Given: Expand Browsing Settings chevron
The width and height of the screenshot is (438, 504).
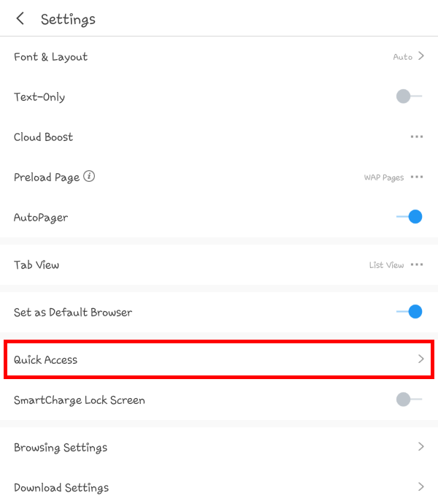Looking at the screenshot, I should 421,447.
